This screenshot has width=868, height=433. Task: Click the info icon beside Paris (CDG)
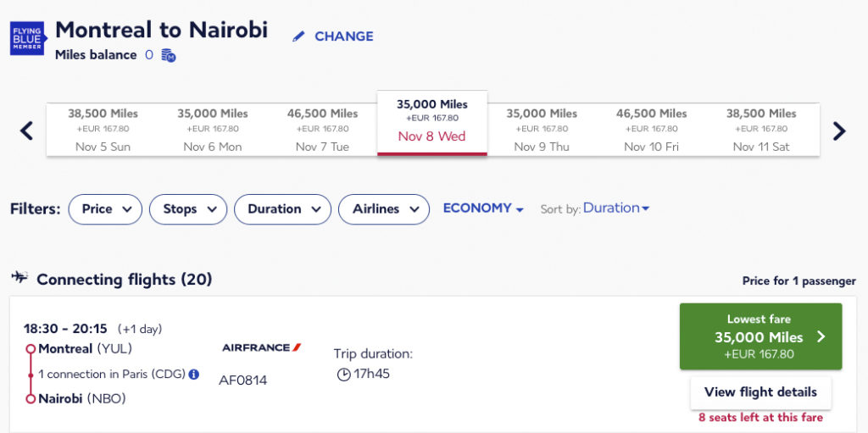click(194, 375)
